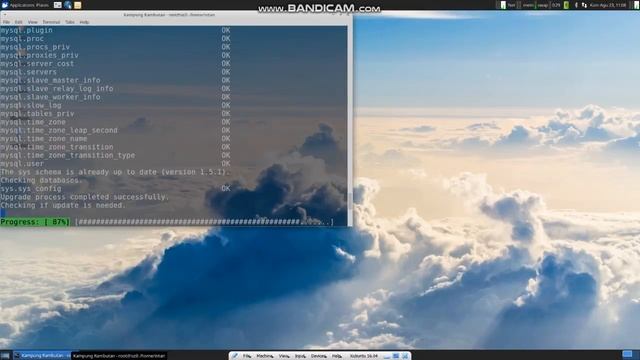640x360 pixels.
Task: Click the 'mysql.time_zone_leap_second' line
Action: [x=59, y=130]
